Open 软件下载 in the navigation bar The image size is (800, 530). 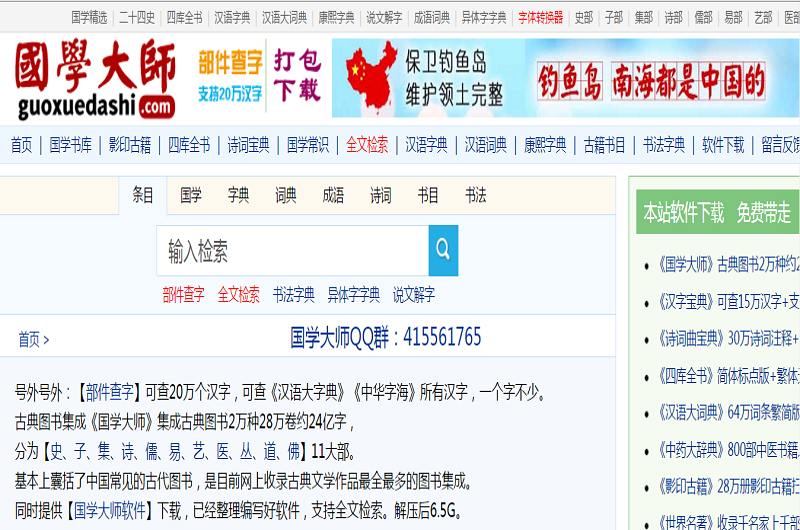(x=723, y=145)
